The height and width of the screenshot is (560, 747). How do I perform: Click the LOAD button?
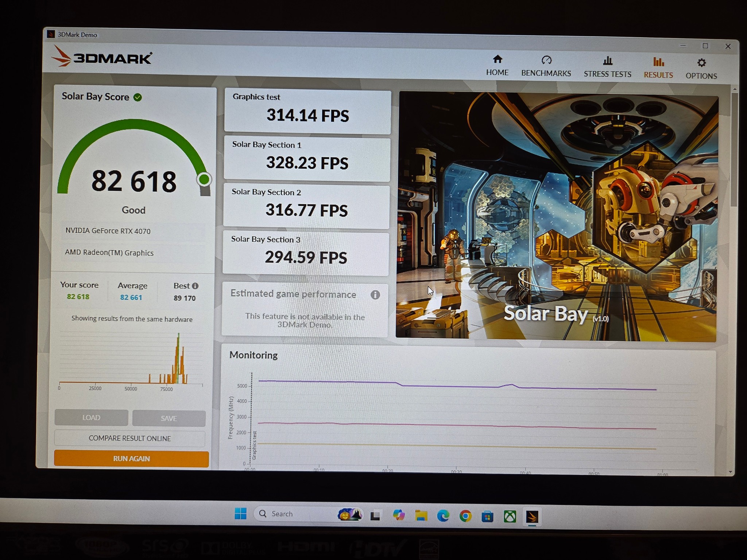pyautogui.click(x=91, y=417)
